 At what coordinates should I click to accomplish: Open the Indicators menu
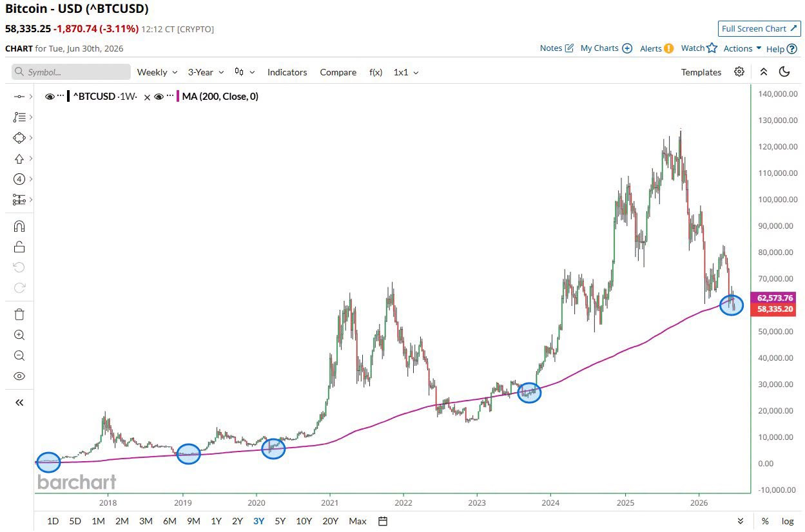pyautogui.click(x=287, y=72)
